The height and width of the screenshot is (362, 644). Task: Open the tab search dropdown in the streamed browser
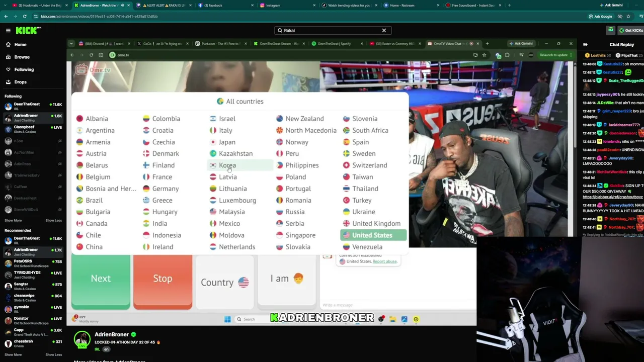pos(71,44)
